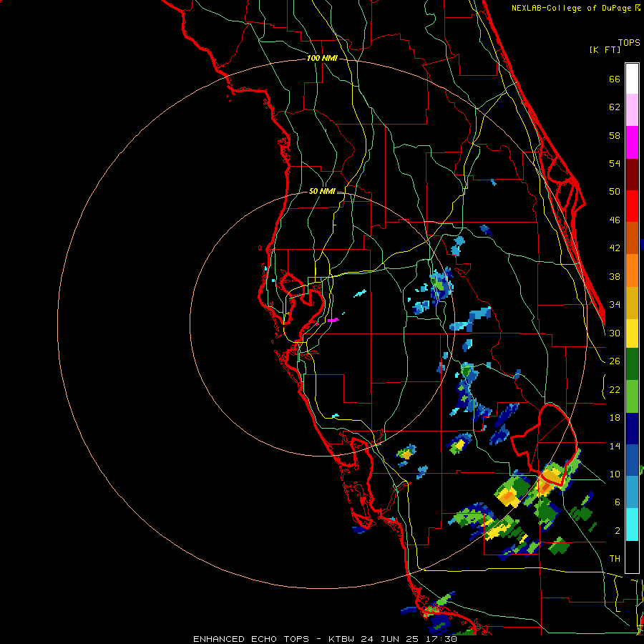Click the legend value 42
The height and width of the screenshot is (644, 644).
pyautogui.click(x=615, y=248)
